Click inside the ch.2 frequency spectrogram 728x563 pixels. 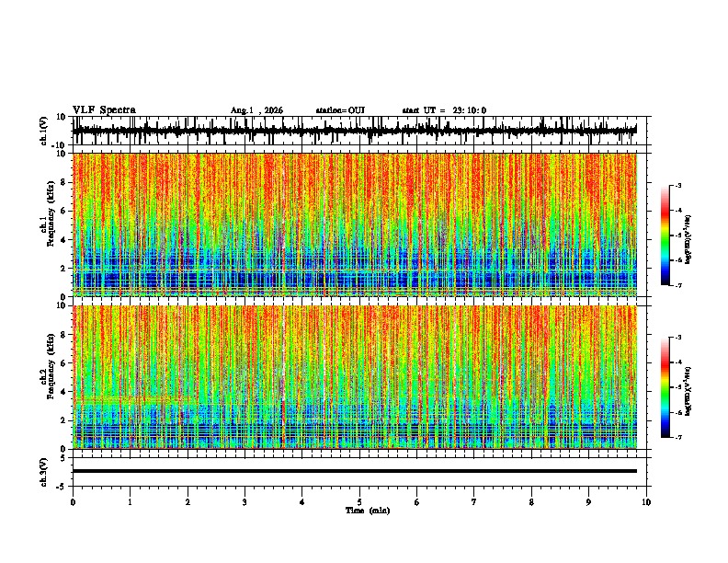pos(355,377)
